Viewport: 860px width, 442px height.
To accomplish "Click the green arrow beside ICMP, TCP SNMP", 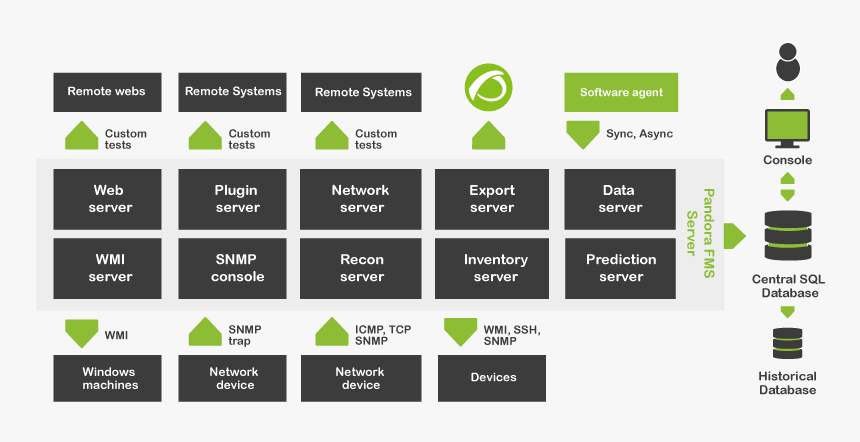I will coord(331,332).
